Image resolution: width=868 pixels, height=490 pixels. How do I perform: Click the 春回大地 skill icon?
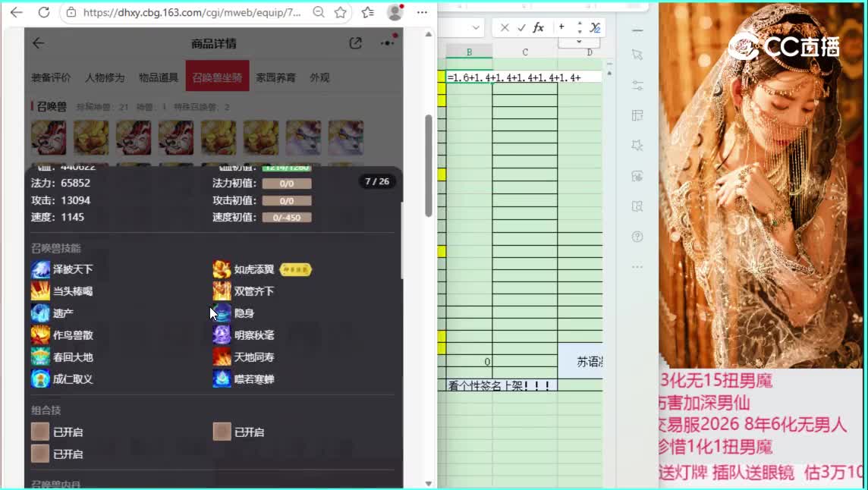[40, 357]
